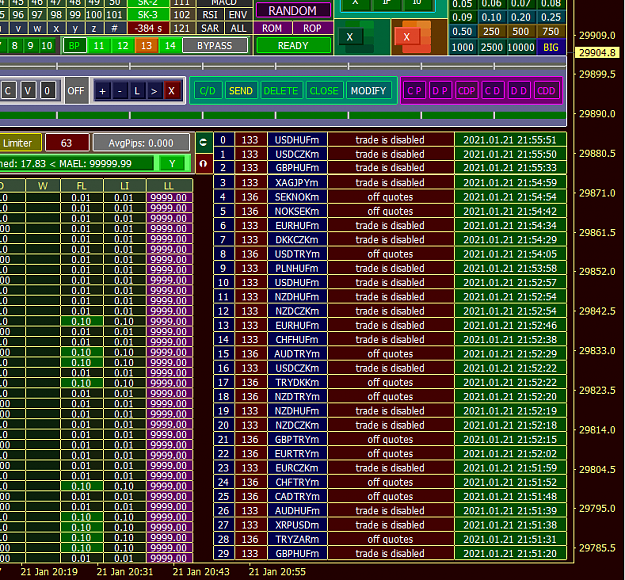Click the MODIFY button
Viewport: 625px width, 580px height.
click(369, 91)
